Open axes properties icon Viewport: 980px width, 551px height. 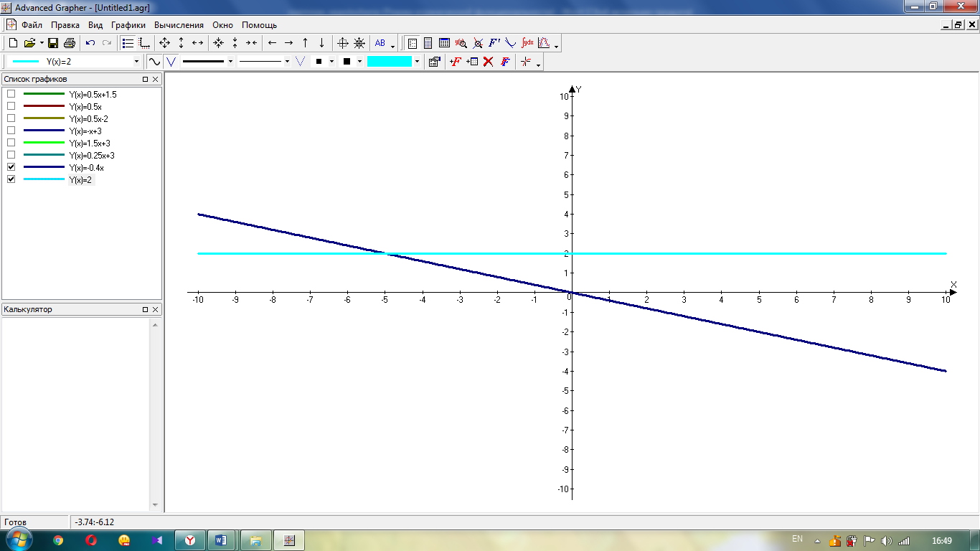pos(144,43)
